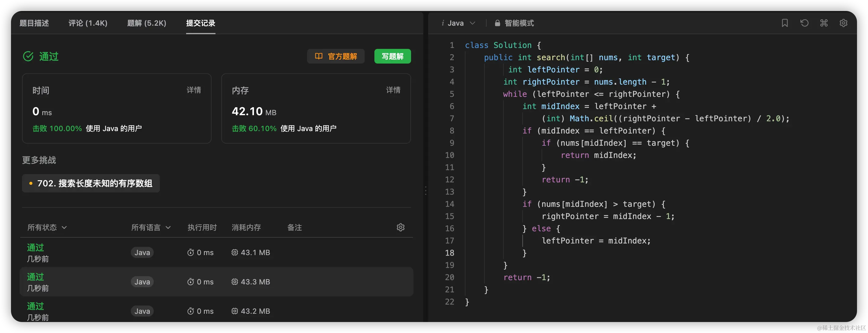
Task: Switch to the 题目描述 tab
Action: point(34,23)
